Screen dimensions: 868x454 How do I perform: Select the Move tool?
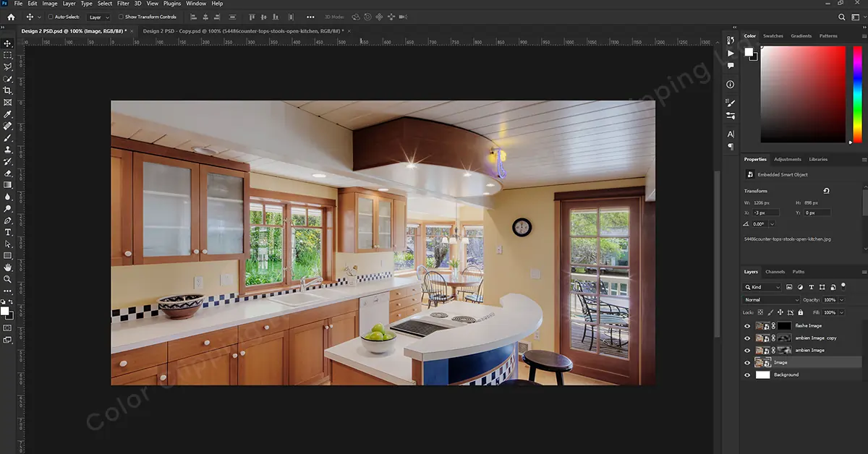pos(8,43)
